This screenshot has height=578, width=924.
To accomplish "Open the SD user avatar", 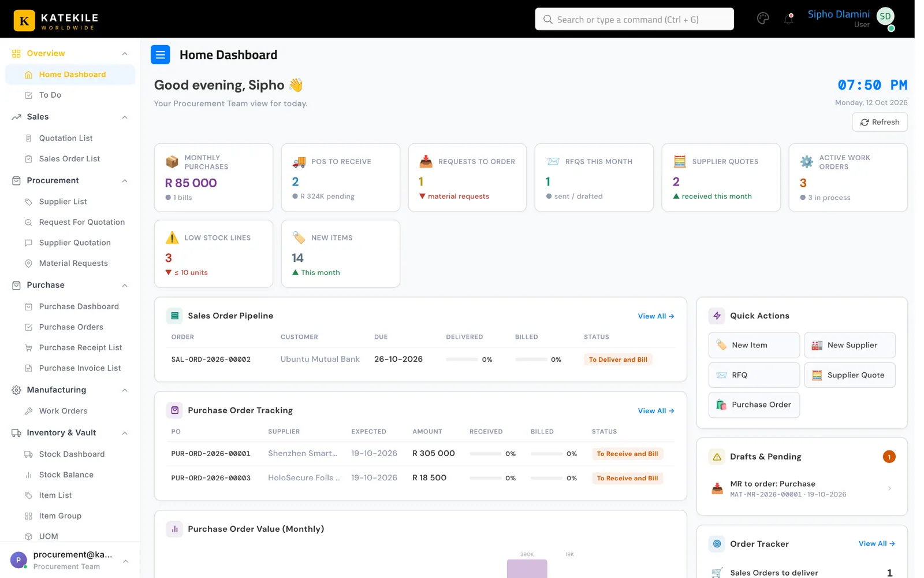I will (885, 17).
